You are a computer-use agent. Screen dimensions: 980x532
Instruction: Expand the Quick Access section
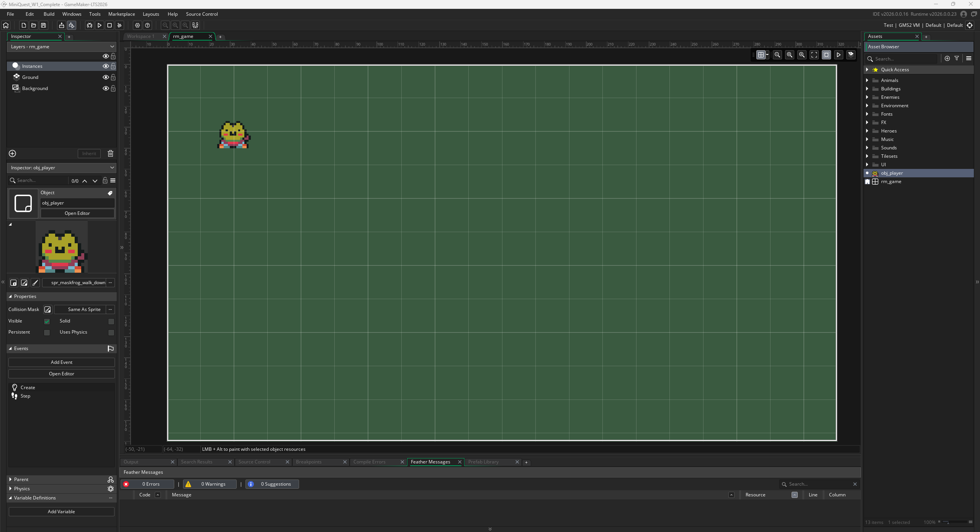coord(867,70)
